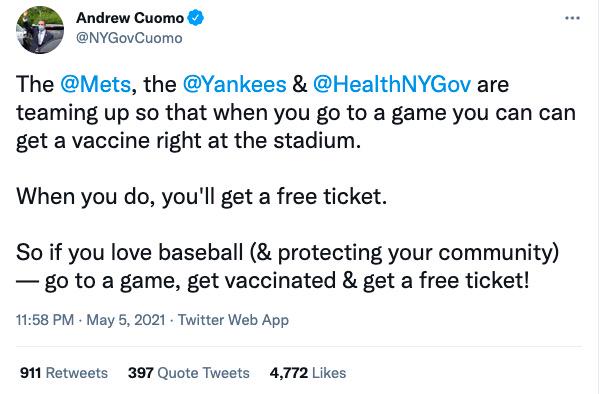Show the 4,772 Likes list
Image resolution: width=599 pixels, height=394 pixels.
(x=308, y=373)
